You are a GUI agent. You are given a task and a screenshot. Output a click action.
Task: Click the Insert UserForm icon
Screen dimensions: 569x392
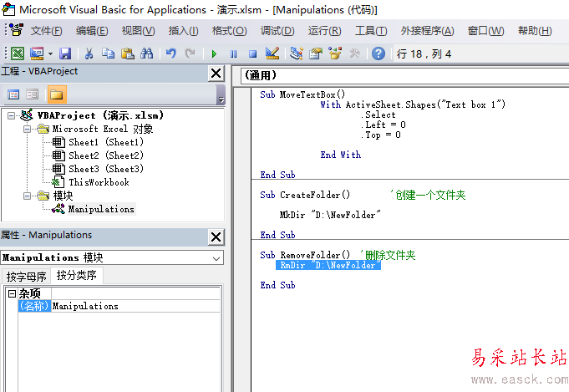click(37, 53)
